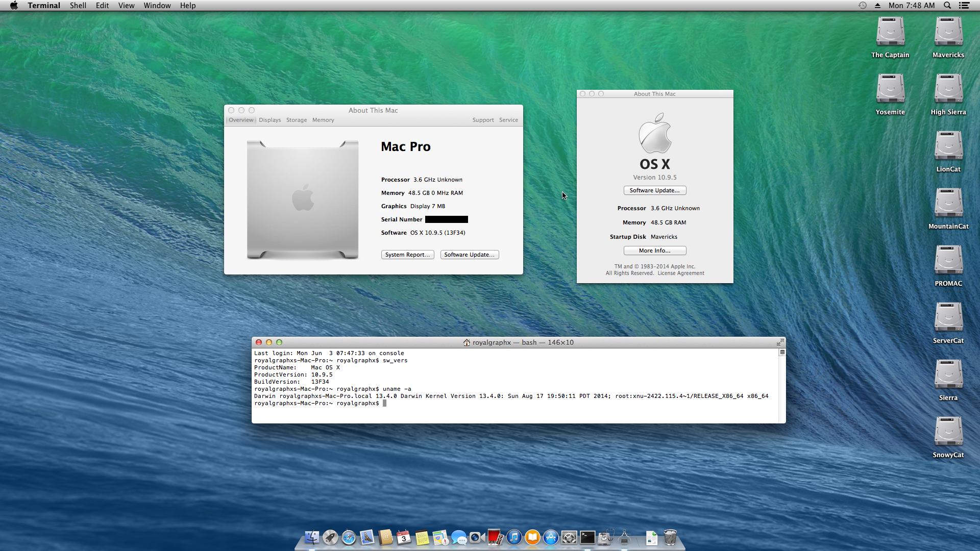Open Notes in the Dock
The image size is (980, 551).
pos(422,537)
